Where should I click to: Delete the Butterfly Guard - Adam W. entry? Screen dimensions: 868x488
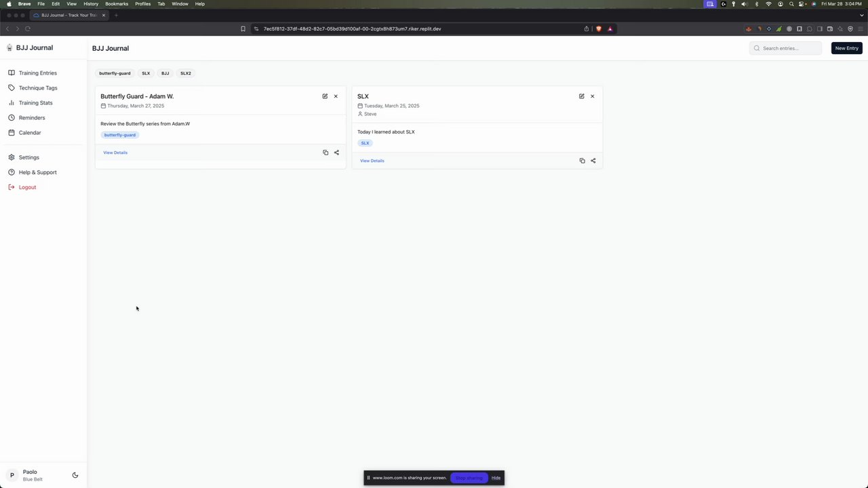[x=336, y=96]
